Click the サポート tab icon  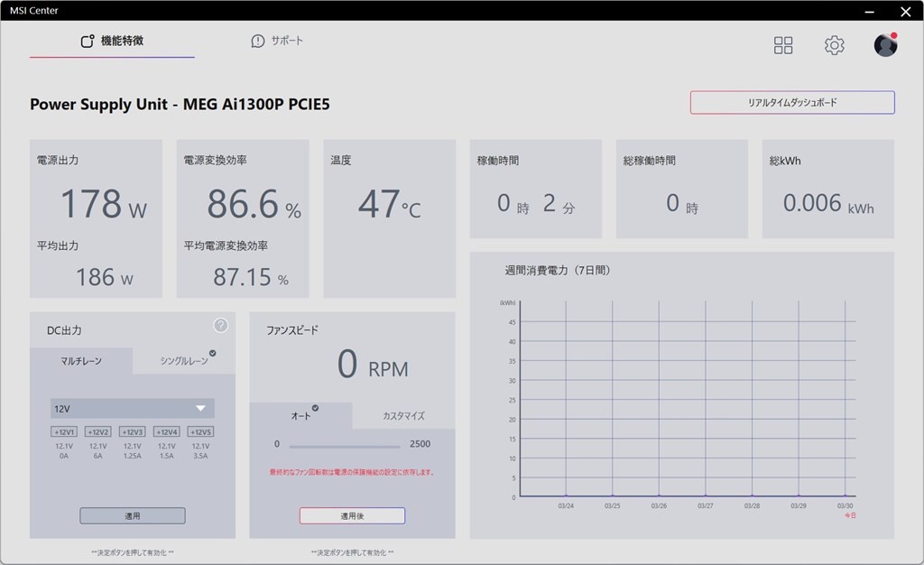pyautogui.click(x=257, y=41)
